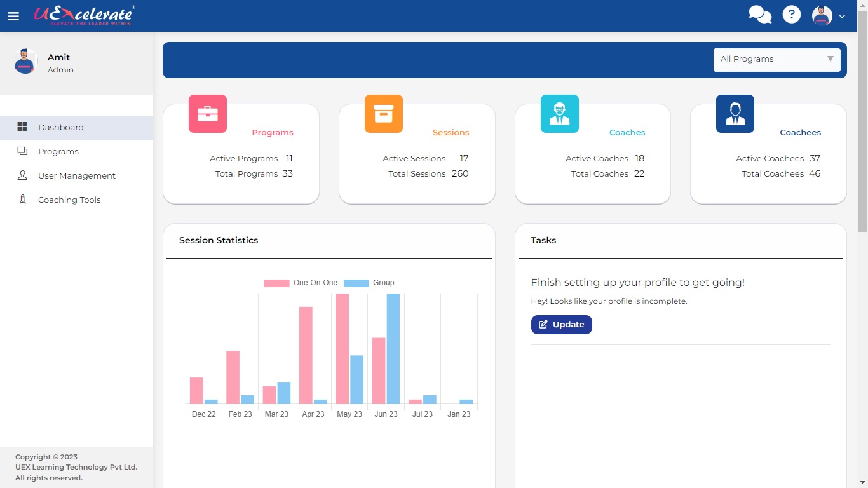Click the User Management person icon

(x=22, y=175)
